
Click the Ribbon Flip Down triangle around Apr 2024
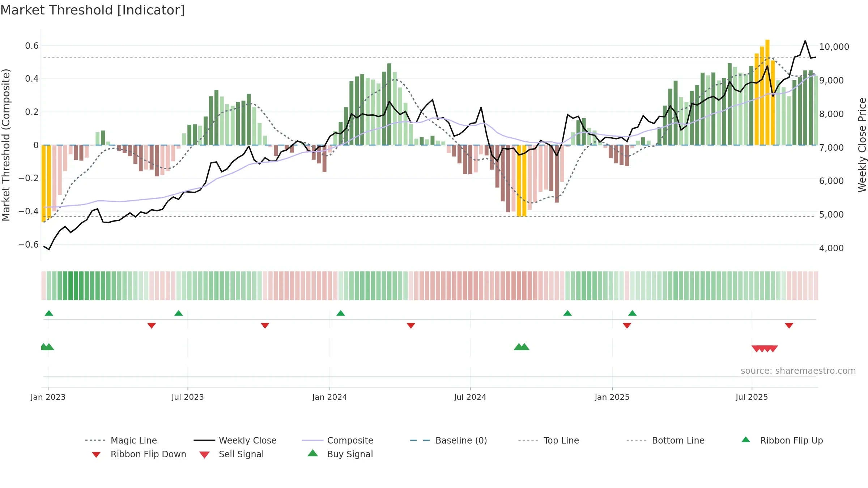tap(411, 326)
